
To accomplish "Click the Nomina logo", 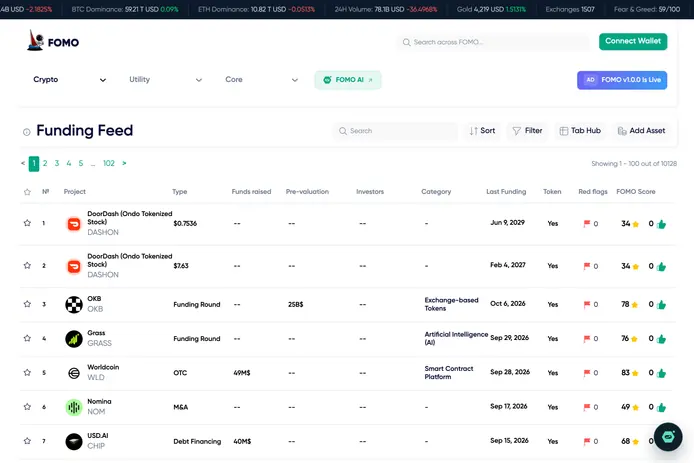I will (x=74, y=407).
